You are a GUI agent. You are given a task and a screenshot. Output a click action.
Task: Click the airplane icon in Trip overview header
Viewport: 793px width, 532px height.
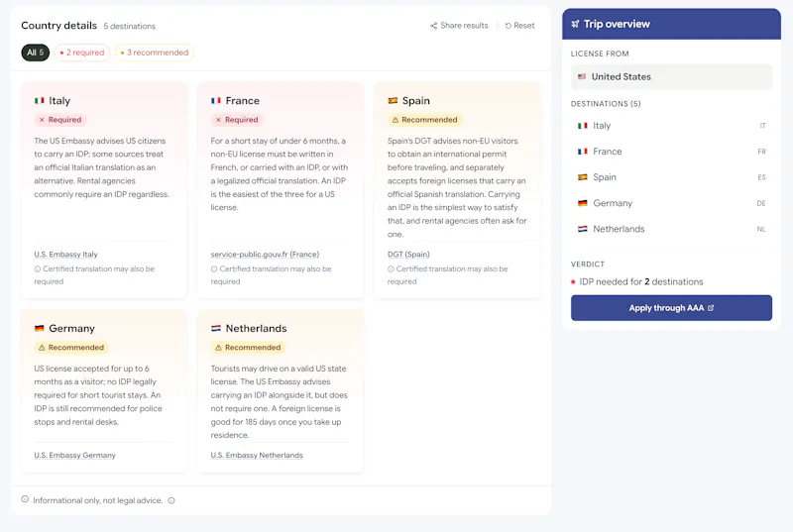[575, 24]
